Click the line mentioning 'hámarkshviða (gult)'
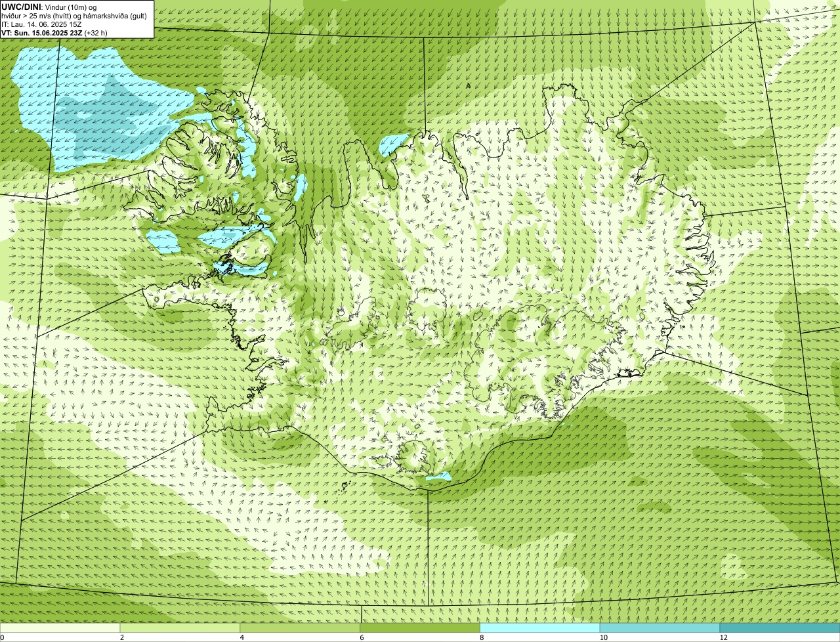This screenshot has width=840, height=642. [74, 16]
